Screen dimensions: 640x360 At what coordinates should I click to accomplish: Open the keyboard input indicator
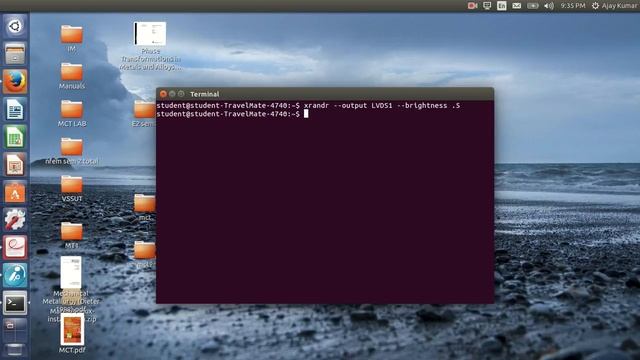click(x=502, y=6)
